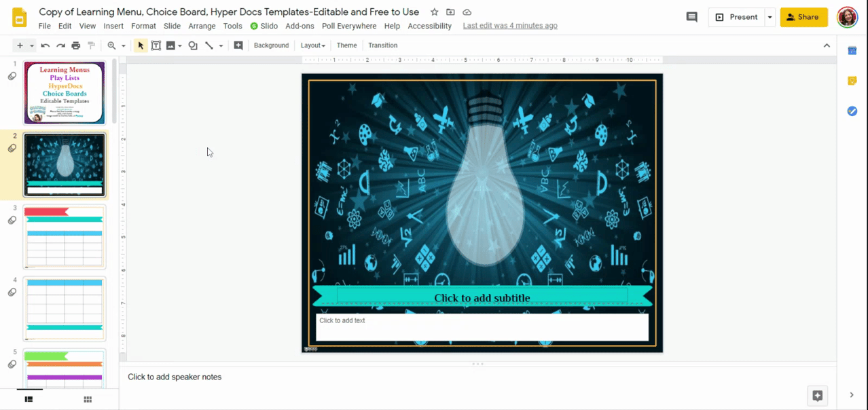Screen dimensions: 868x410
Task: Open the Tools menu
Action: point(232,26)
